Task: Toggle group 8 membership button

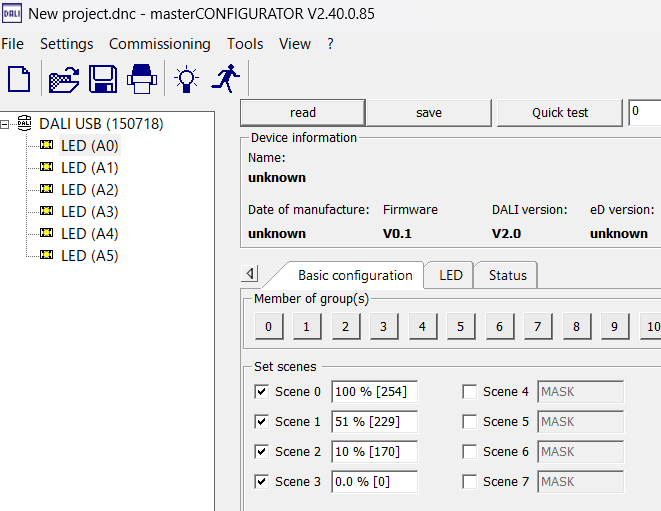Action: click(576, 326)
